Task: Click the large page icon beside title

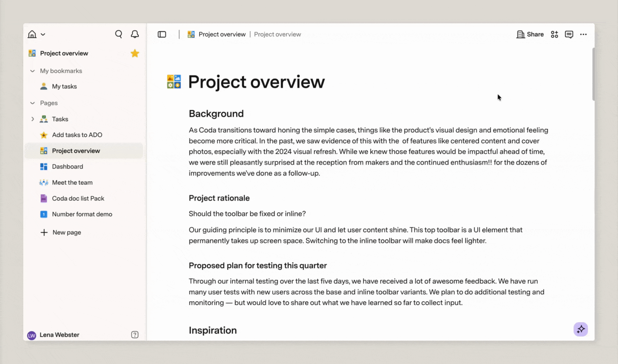Action: 174,82
